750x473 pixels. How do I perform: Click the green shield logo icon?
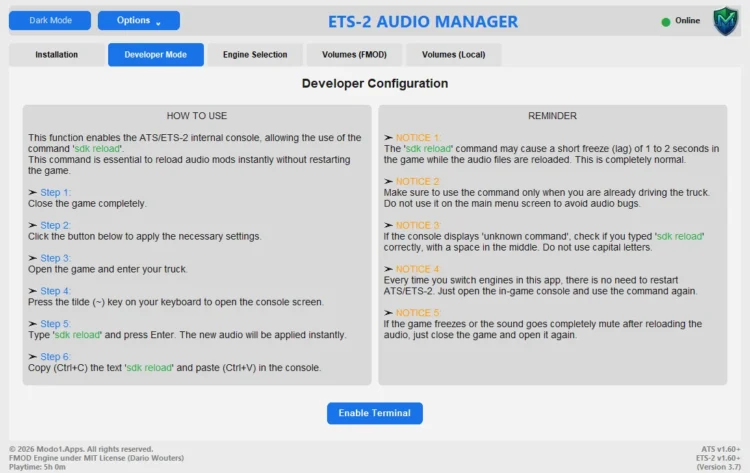click(726, 21)
